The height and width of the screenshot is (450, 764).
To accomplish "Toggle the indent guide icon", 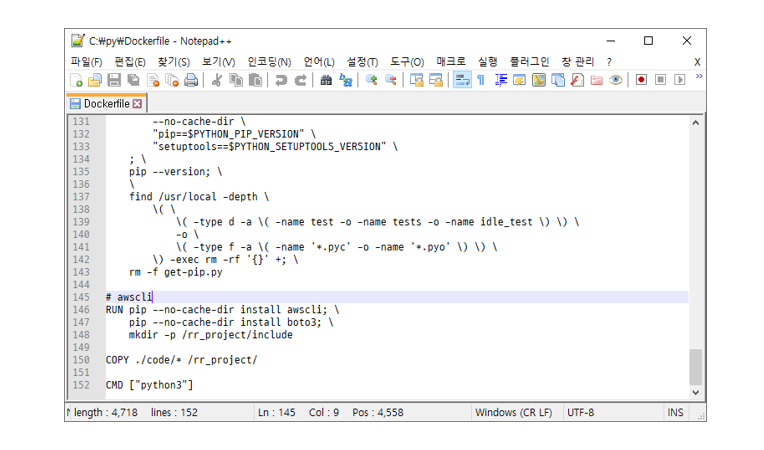I will click(500, 80).
